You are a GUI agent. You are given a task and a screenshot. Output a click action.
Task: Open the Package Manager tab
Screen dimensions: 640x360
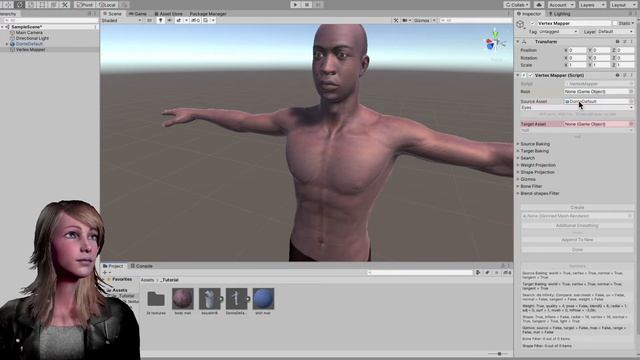tap(208, 13)
